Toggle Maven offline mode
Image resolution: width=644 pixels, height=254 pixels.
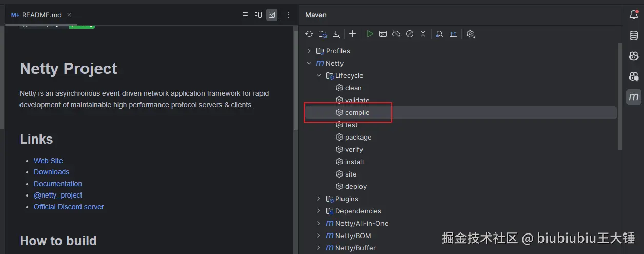pos(396,34)
